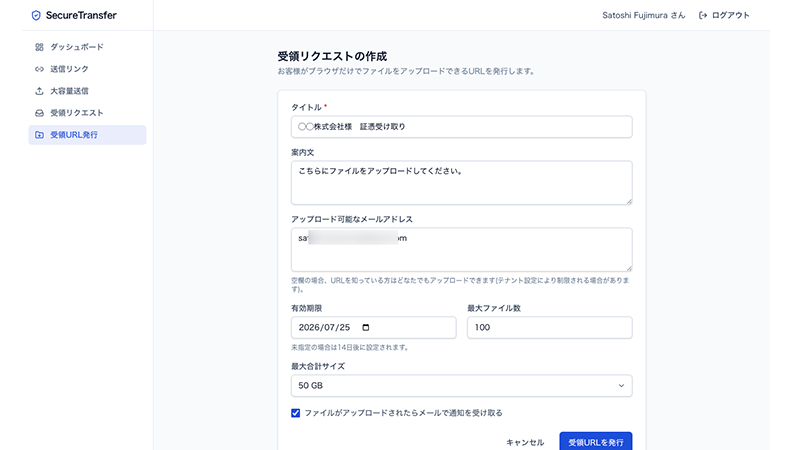Click the 受領URL発行 folder icon
Viewport: 800px width, 450px height.
point(39,135)
